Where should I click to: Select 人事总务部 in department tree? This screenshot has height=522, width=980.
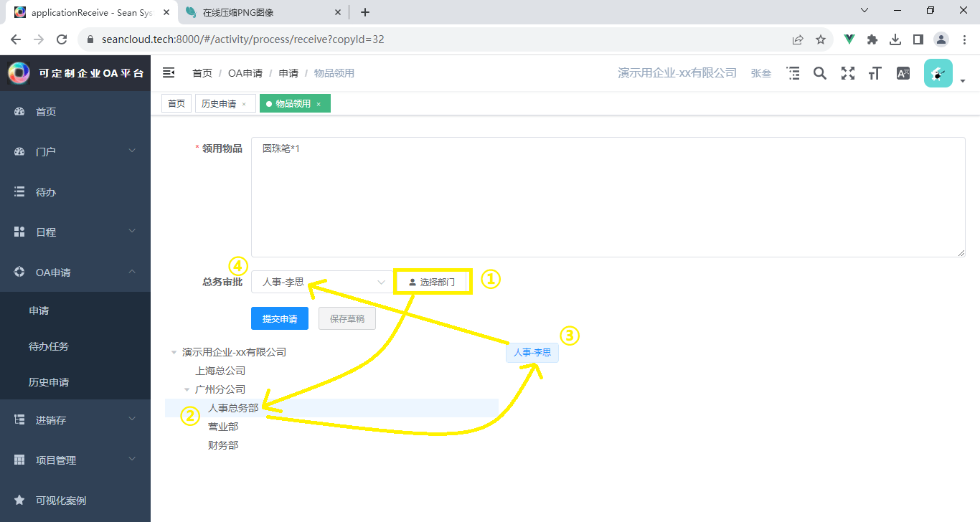pyautogui.click(x=233, y=408)
